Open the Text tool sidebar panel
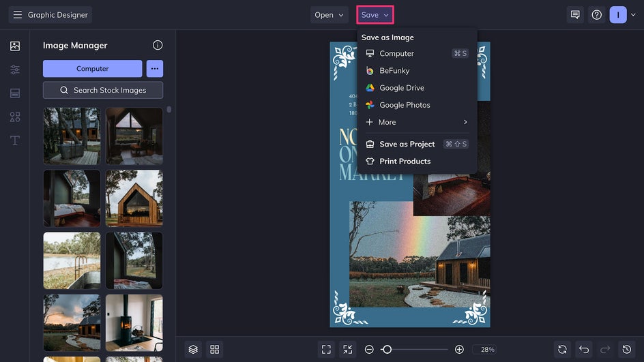The width and height of the screenshot is (644, 362). click(x=15, y=140)
